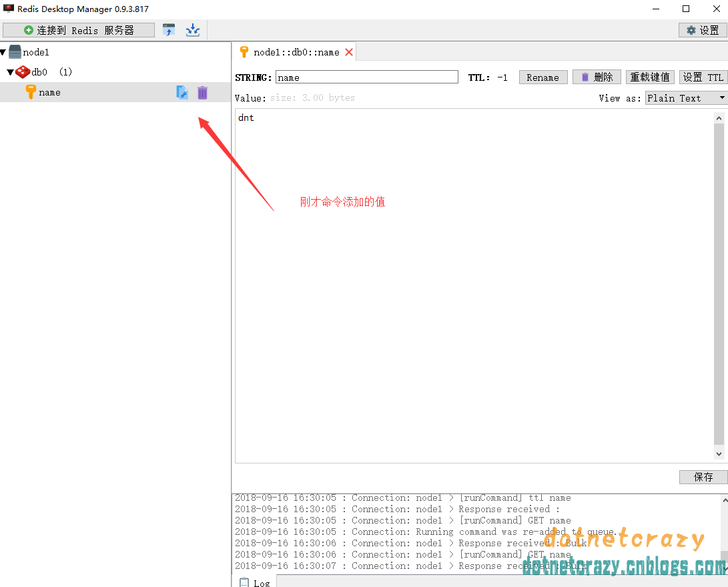The image size is (728, 587).
Task: Open the Log tab
Action: tap(254, 582)
